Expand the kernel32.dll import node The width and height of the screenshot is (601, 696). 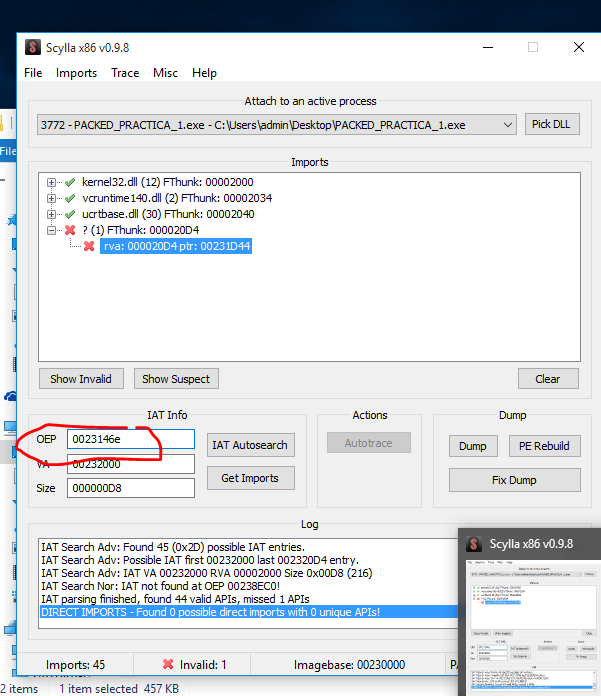point(52,183)
